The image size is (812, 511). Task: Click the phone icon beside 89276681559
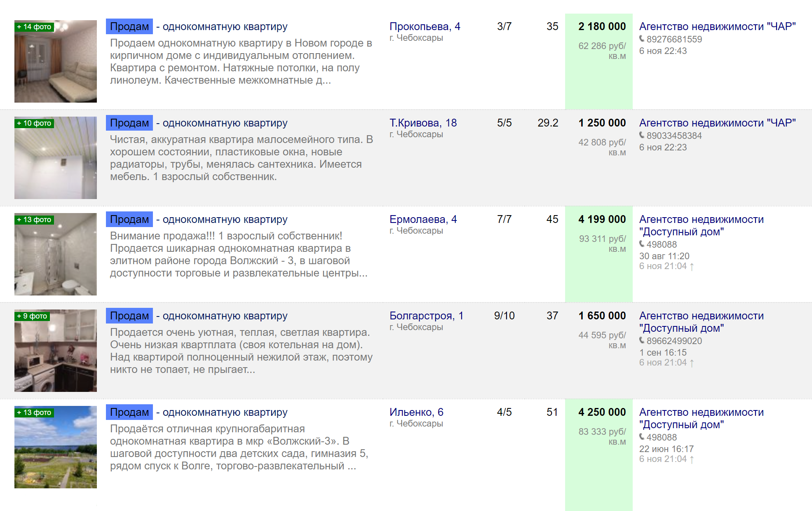(642, 39)
